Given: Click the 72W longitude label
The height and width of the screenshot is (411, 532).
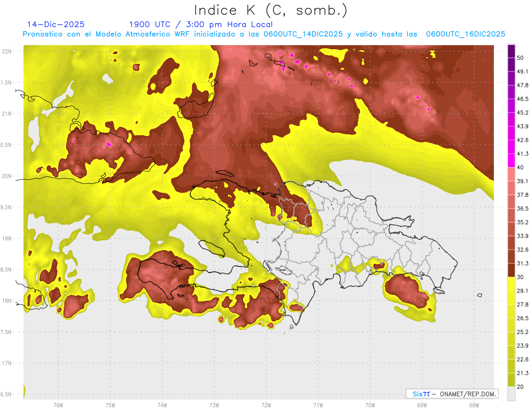Looking at the screenshot, I should 266,405.
